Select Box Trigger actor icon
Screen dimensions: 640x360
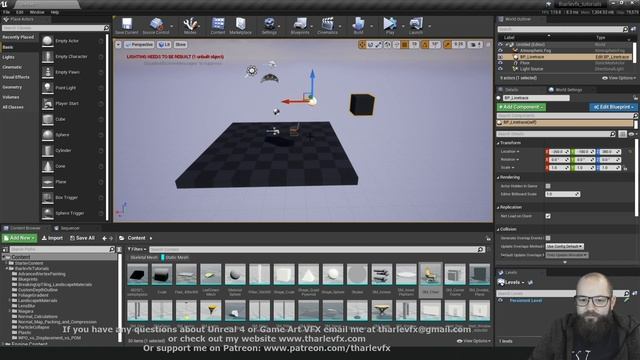tap(47, 198)
